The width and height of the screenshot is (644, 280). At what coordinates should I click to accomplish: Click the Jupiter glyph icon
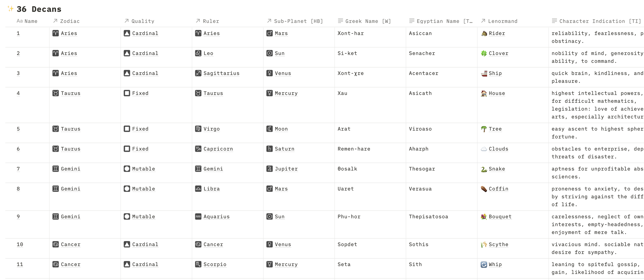(269, 169)
